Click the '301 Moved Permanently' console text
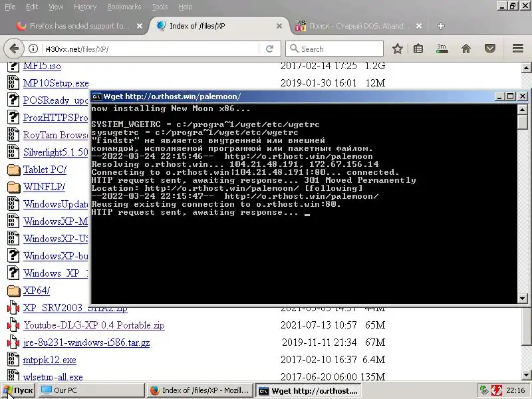This screenshot has width=532, height=399. click(360, 180)
